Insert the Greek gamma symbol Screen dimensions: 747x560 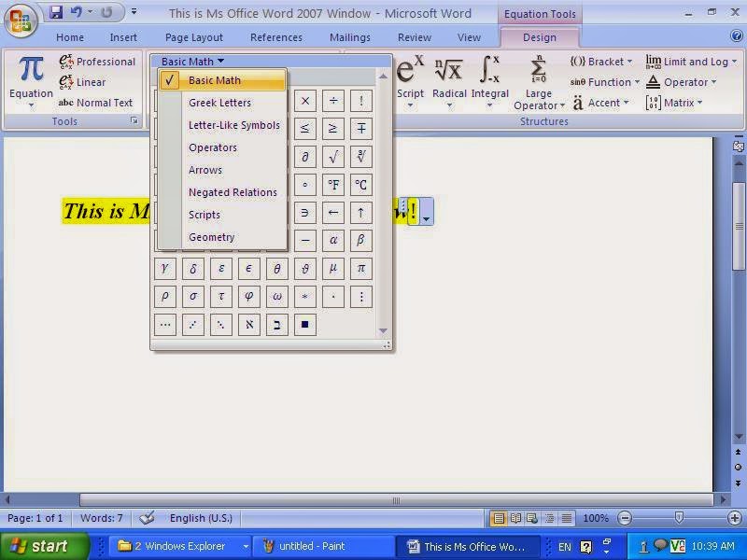(165, 269)
